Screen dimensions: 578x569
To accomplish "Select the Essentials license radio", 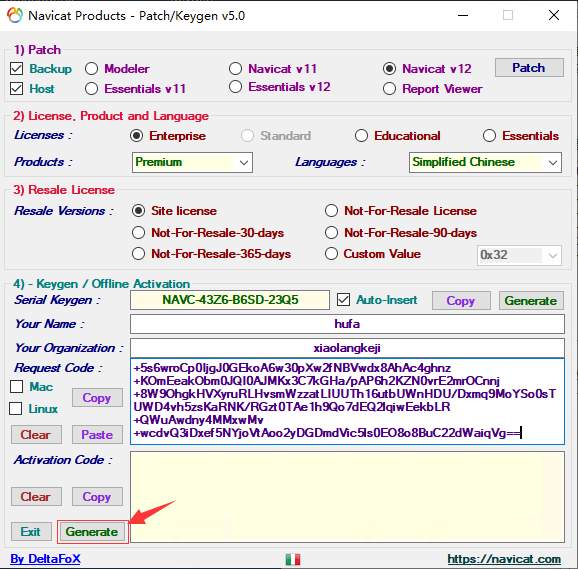I will click(489, 136).
